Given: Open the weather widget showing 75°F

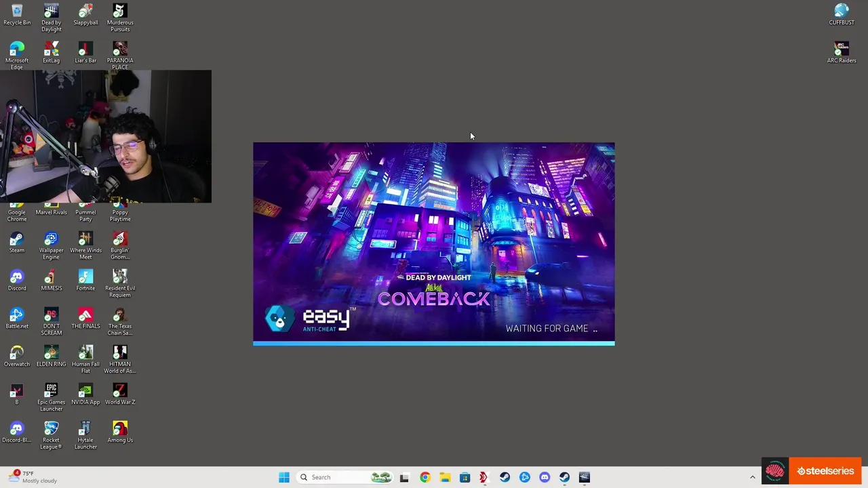Looking at the screenshot, I should 34,477.
